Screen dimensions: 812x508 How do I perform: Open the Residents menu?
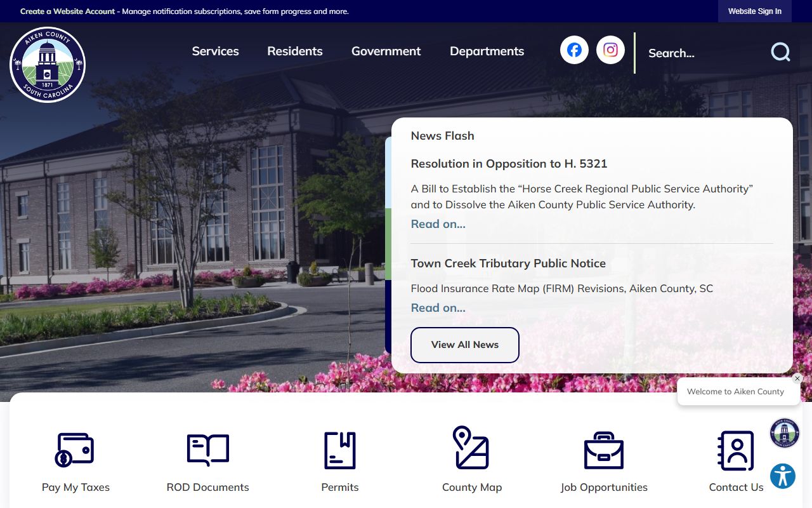(x=295, y=51)
